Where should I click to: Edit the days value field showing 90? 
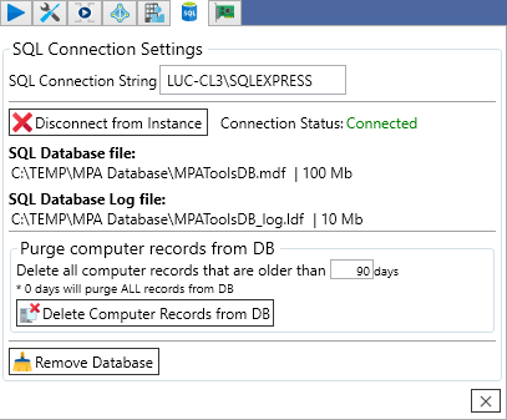(352, 270)
